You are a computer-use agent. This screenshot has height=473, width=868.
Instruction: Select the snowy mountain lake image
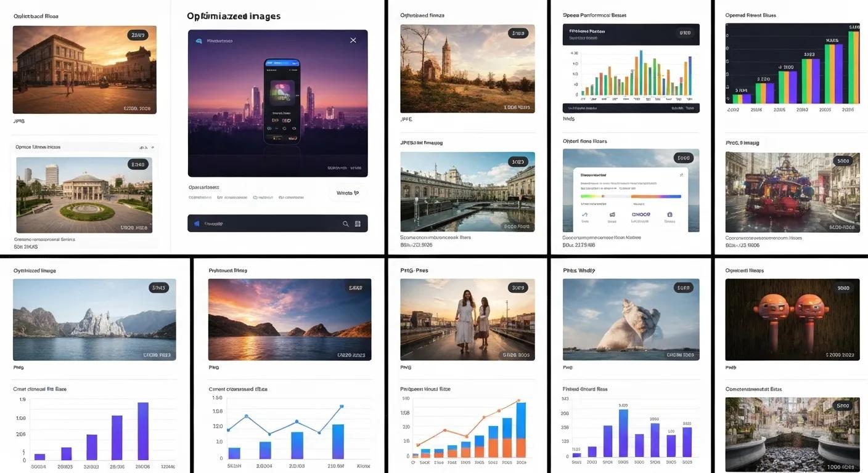click(94, 320)
